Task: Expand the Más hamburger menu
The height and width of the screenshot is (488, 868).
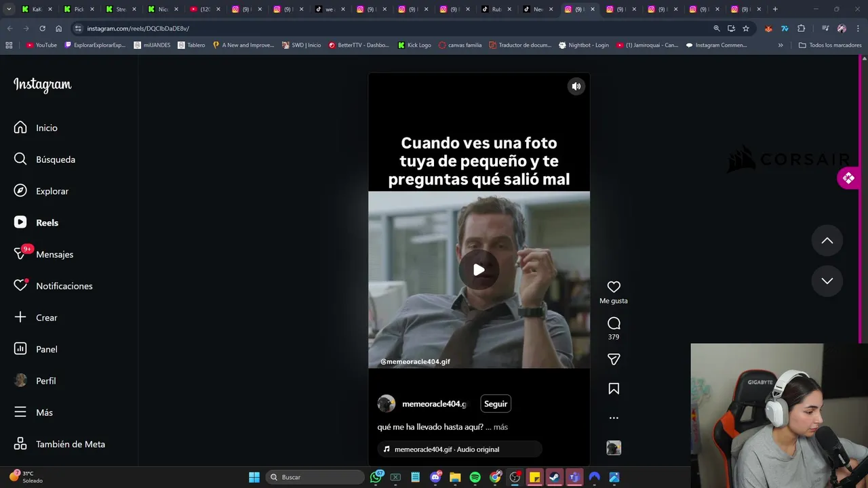Action: (x=33, y=412)
